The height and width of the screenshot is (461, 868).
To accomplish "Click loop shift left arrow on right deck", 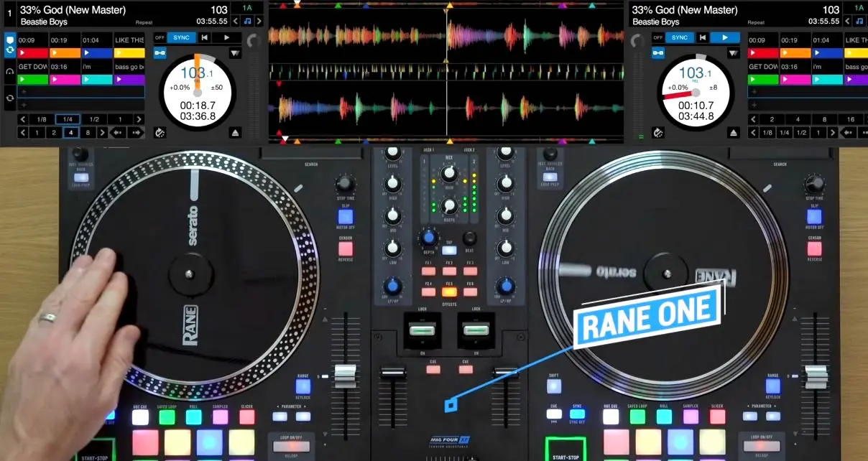I will pyautogui.click(x=849, y=133).
